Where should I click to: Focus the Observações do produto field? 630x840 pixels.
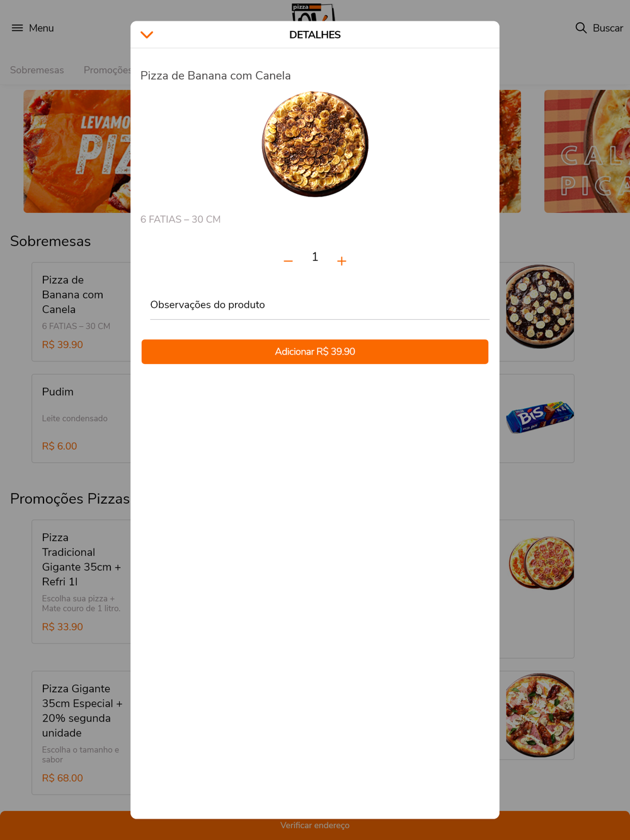319,305
